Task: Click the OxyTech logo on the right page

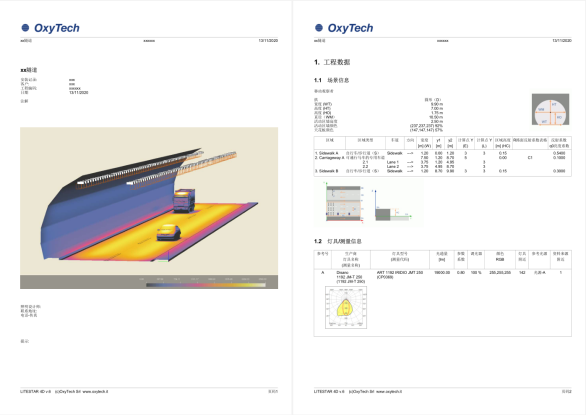Action: [x=344, y=28]
